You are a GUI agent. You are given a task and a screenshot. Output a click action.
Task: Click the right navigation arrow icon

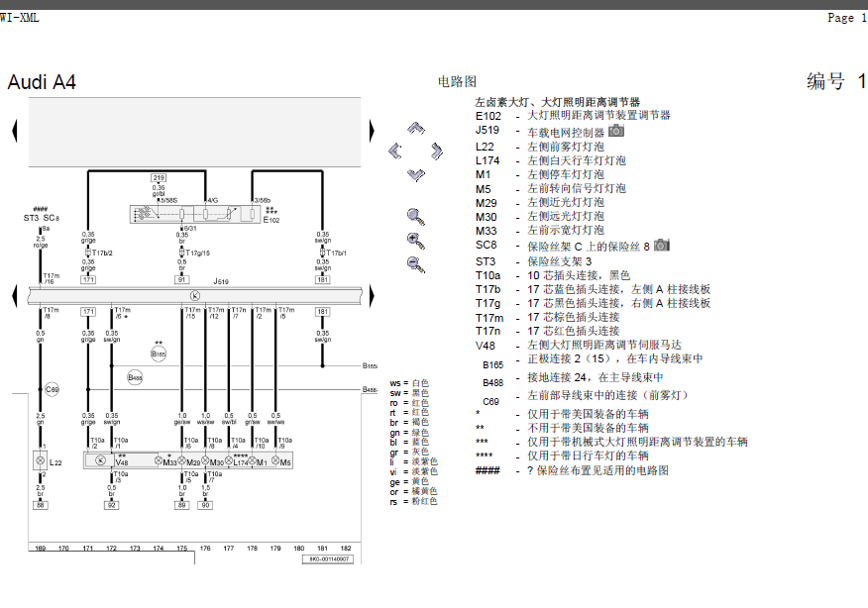point(437,152)
